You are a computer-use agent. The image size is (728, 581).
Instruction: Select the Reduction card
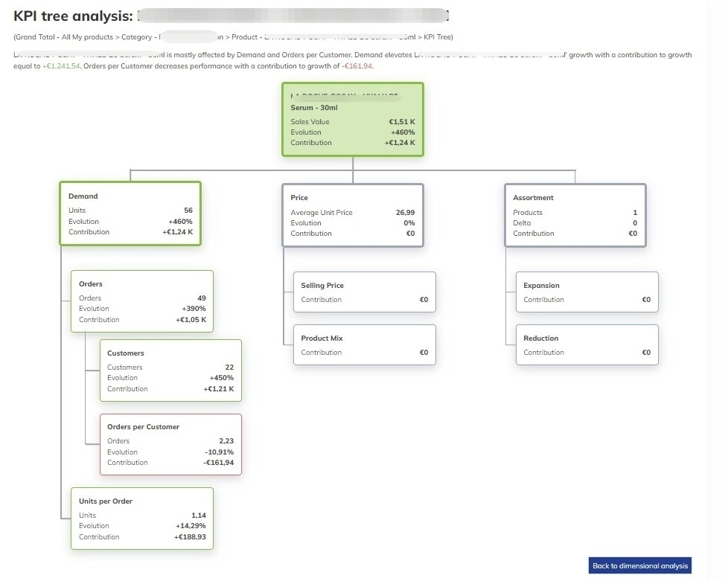[x=587, y=344]
